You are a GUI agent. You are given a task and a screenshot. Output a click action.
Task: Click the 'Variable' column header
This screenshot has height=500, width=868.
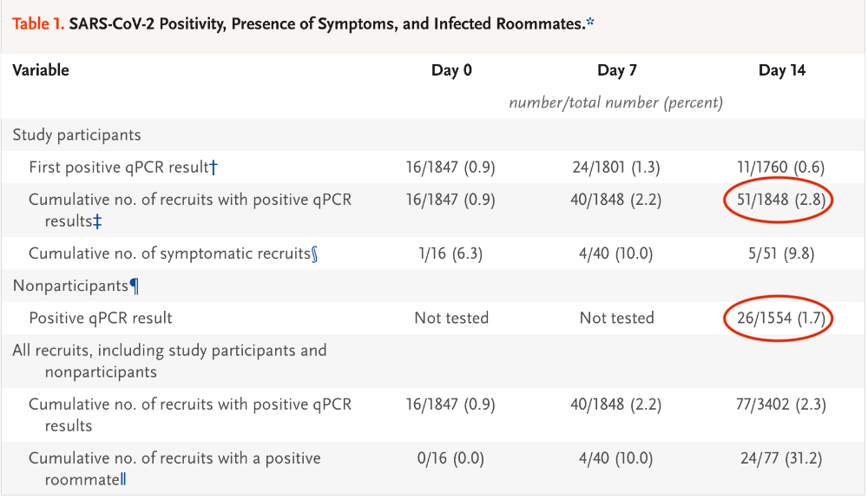41,70
